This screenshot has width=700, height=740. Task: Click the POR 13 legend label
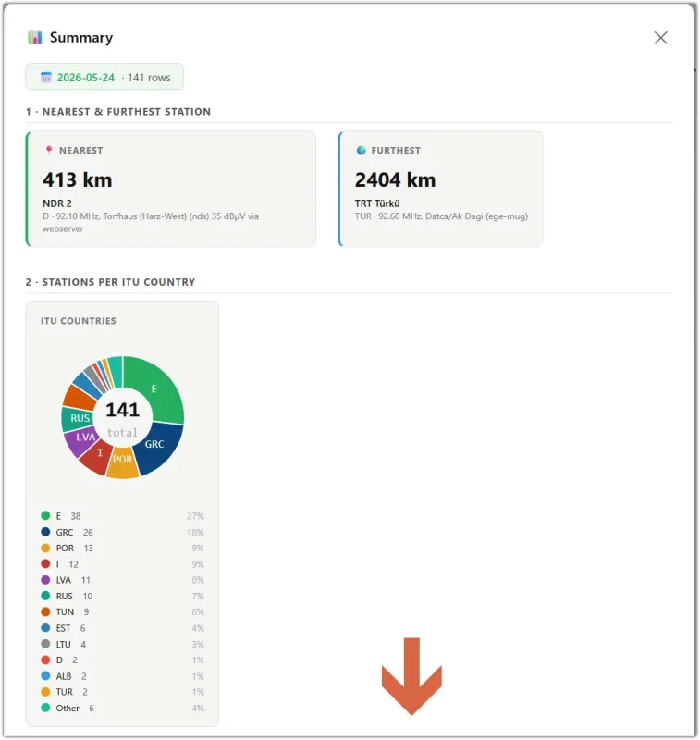(x=75, y=548)
